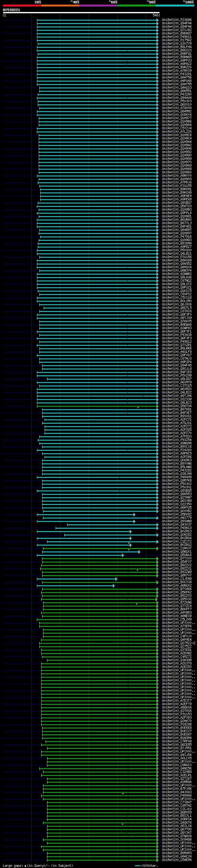197x868 pixels.
Task: Select hit UniRef100_P49611
Action: 177,37
